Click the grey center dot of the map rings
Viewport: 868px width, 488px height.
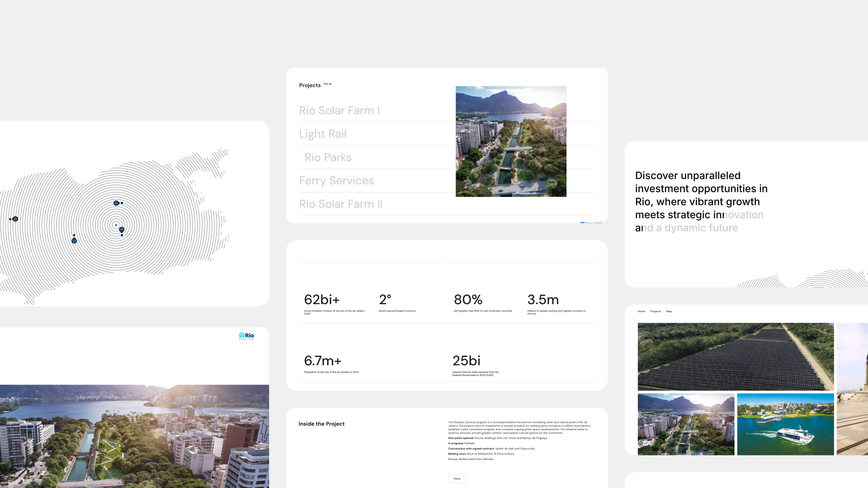[116, 225]
